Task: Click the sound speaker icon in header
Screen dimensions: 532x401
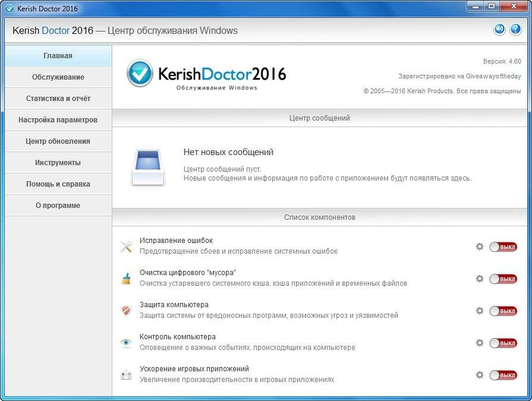Action: click(x=499, y=30)
